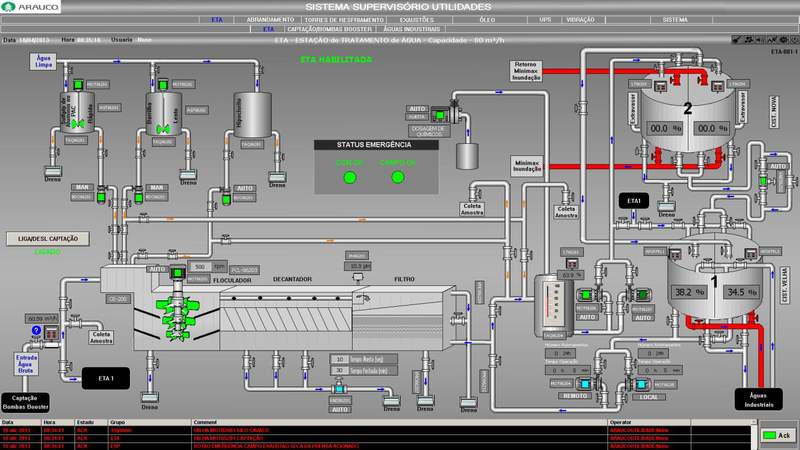This screenshot has height=450, width=800.
Task: Click the COM OK green status lamp
Action: [x=350, y=178]
